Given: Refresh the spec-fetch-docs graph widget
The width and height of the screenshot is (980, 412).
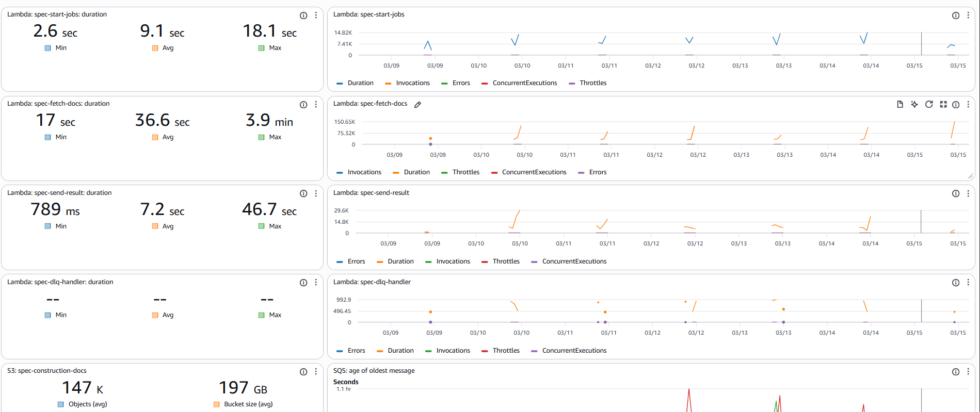Looking at the screenshot, I should point(929,104).
